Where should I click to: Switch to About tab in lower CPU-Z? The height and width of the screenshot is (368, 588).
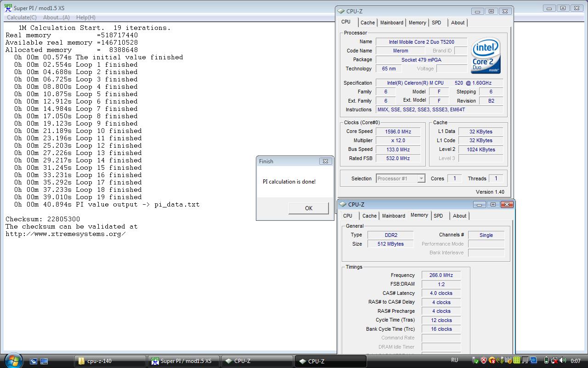(x=459, y=216)
